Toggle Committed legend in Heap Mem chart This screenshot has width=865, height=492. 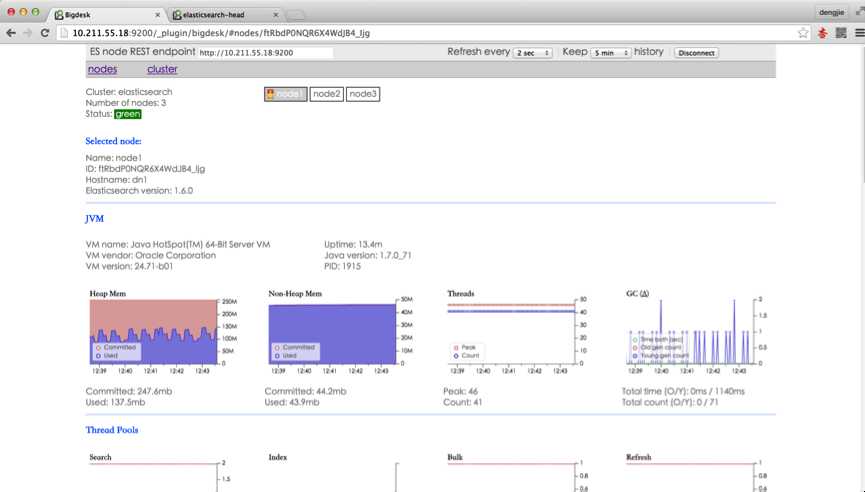tap(116, 347)
